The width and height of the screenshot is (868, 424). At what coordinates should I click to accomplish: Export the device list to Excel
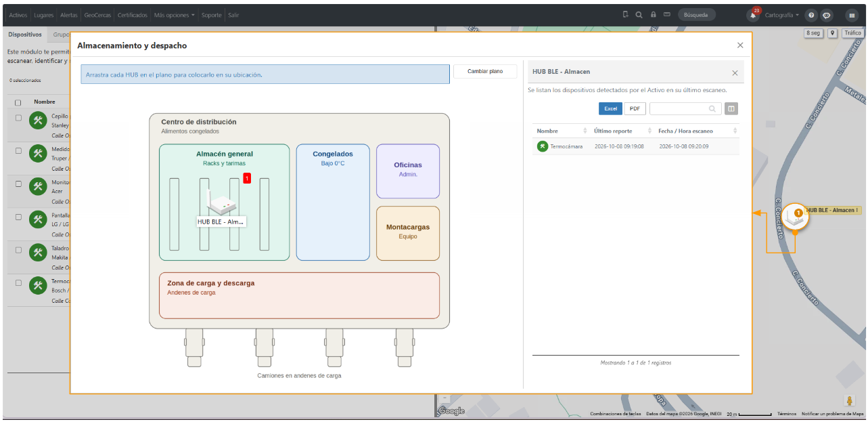610,108
